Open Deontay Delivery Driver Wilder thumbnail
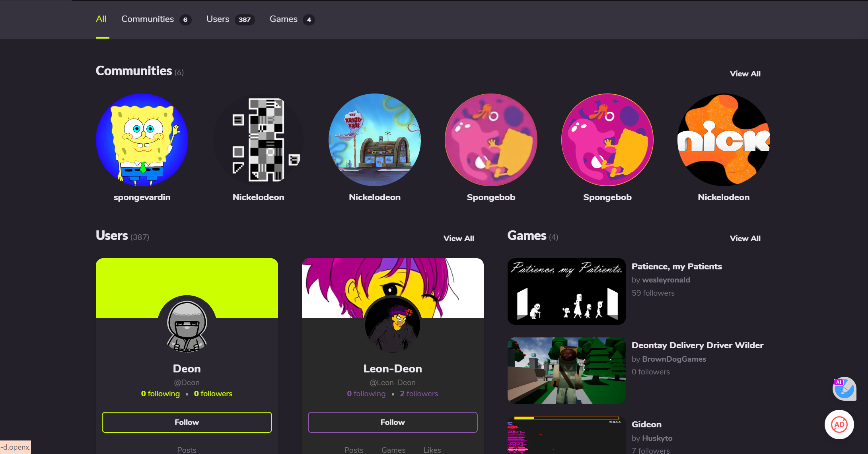Screen dimensions: 868x454 pos(566,370)
